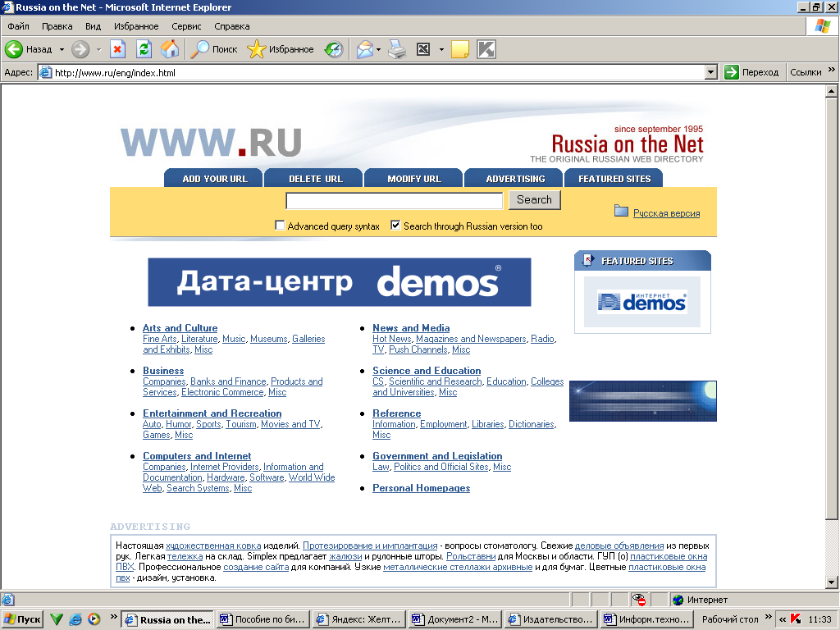Expand the Edit button dropdown arrow

coord(441,49)
